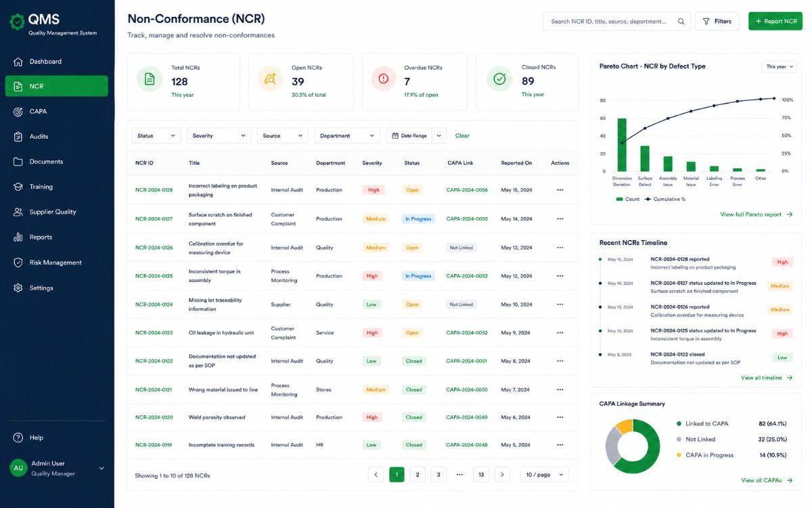812x508 pixels.
Task: Change Pareto chart period This year
Action: point(780,67)
